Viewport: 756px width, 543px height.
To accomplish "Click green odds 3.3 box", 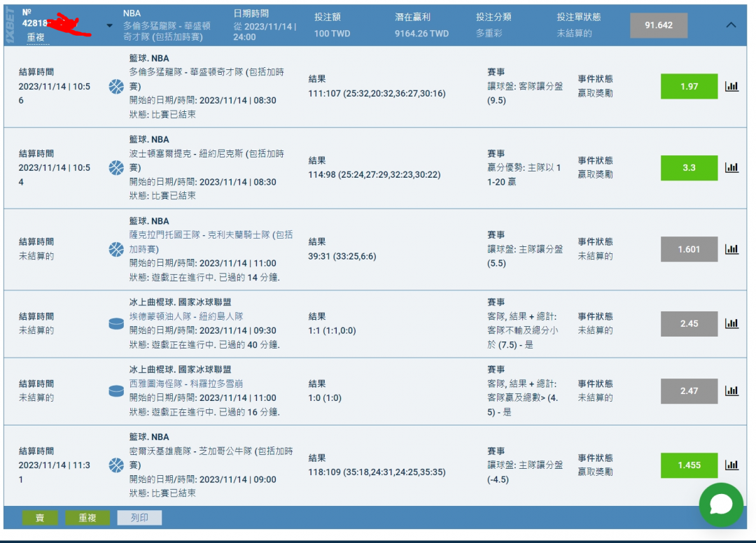I will [689, 168].
